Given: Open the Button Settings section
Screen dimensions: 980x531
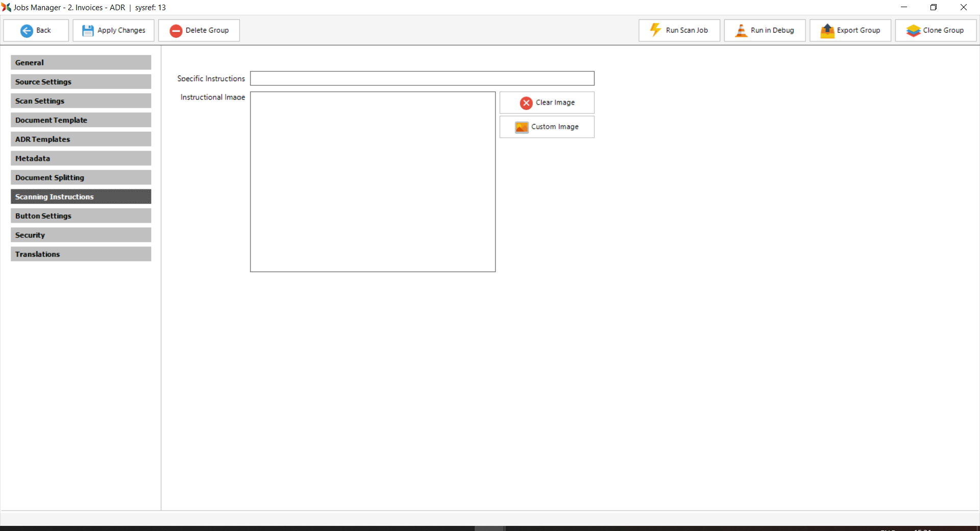Looking at the screenshot, I should pyautogui.click(x=81, y=216).
